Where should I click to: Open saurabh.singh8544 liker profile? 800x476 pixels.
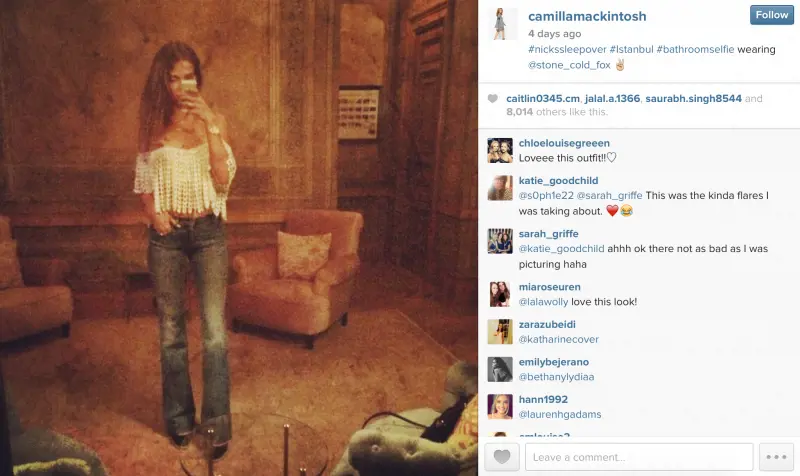point(693,98)
